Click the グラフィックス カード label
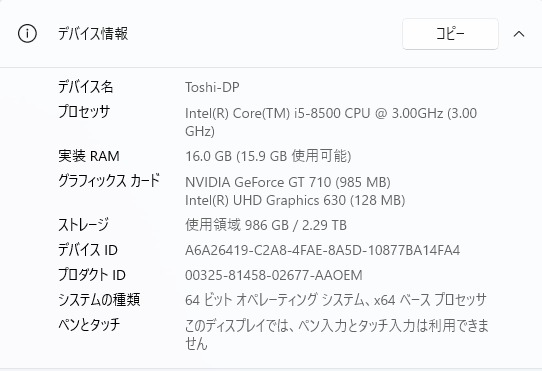The height and width of the screenshot is (371, 542). tap(109, 180)
